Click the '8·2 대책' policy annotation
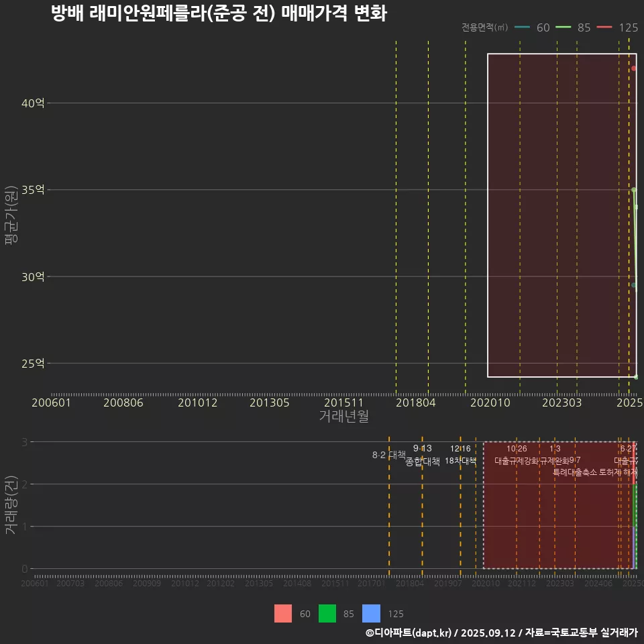Screen dimensions: 644x644 (388, 455)
